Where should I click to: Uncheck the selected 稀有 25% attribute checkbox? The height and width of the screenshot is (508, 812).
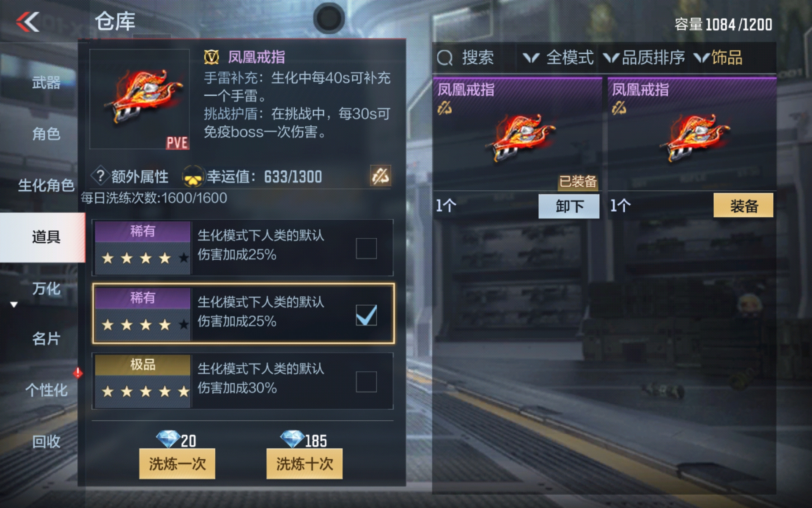tap(366, 315)
